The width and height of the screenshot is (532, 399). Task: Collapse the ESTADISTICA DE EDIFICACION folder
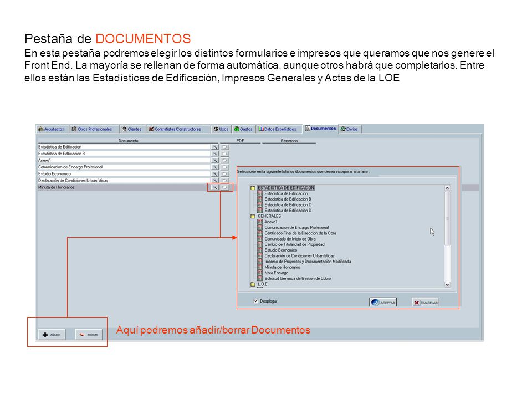coord(253,188)
